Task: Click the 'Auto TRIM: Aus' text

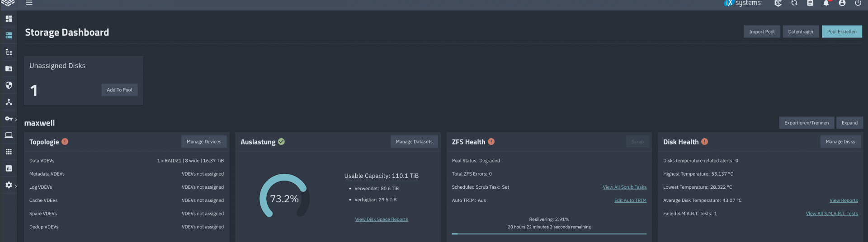Action: click(x=469, y=200)
